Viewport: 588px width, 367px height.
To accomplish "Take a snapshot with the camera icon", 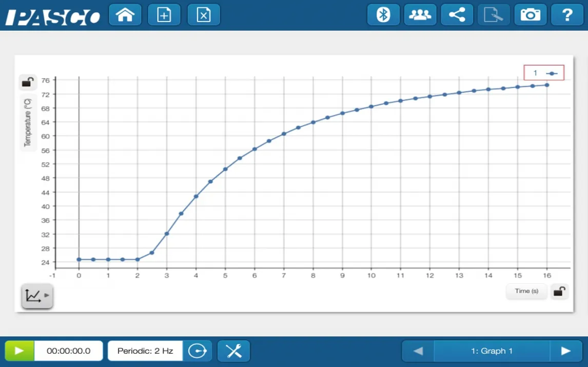I will click(x=530, y=15).
